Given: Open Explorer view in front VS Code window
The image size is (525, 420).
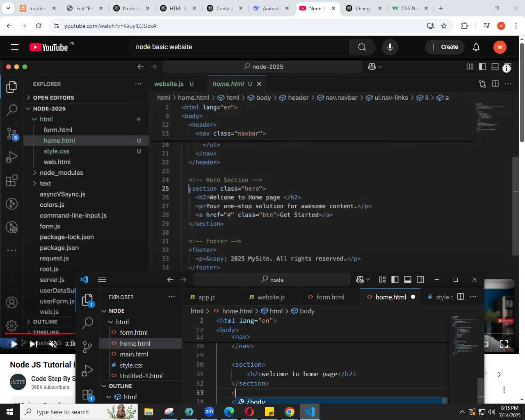Looking at the screenshot, I should coord(87,300).
